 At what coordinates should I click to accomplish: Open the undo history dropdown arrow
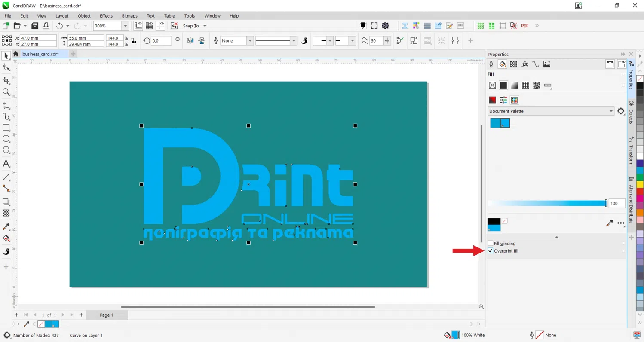(x=67, y=26)
